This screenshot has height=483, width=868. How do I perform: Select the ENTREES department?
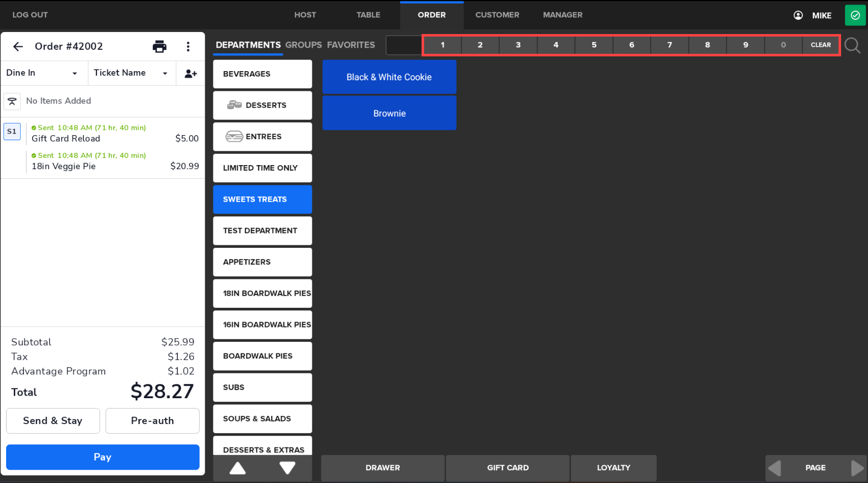pos(263,137)
